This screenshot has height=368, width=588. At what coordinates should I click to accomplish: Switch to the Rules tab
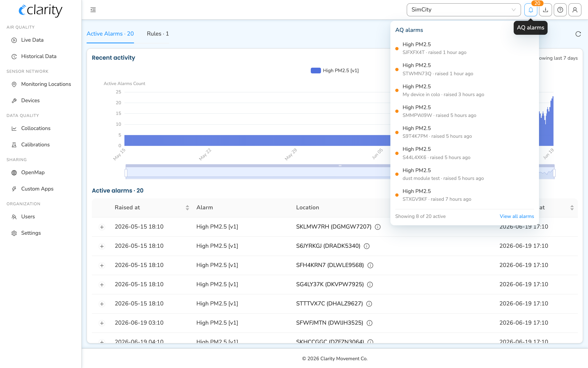click(158, 34)
